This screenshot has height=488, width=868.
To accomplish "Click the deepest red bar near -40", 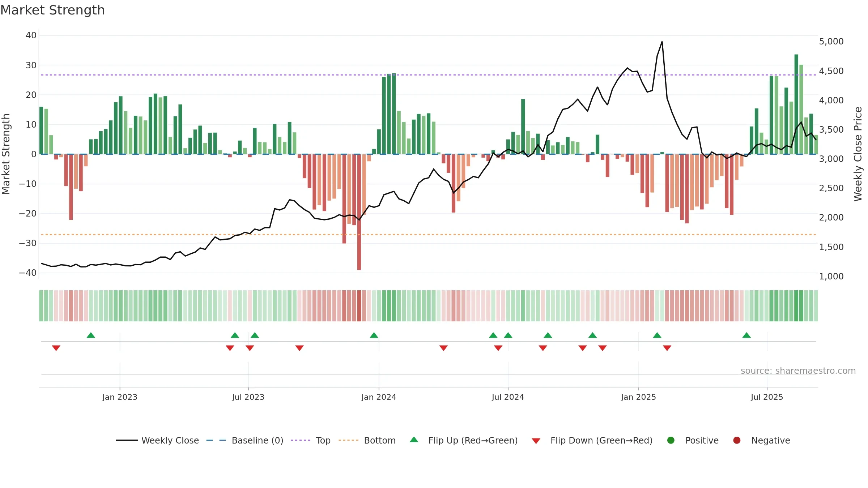I will pos(359,212).
